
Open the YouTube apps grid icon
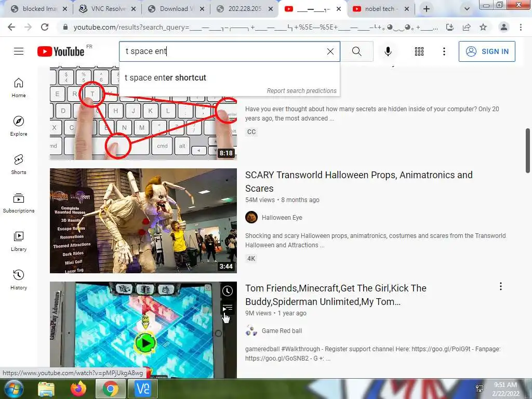pos(419,51)
